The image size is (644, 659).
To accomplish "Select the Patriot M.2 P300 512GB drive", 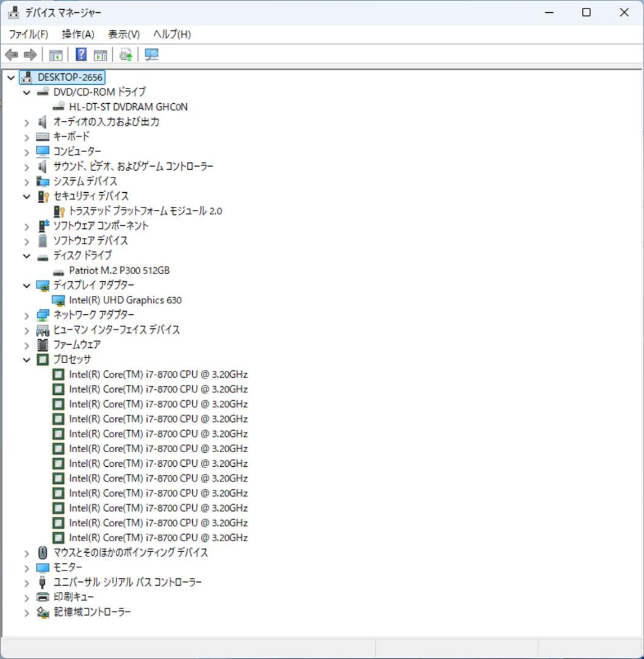I will [120, 270].
